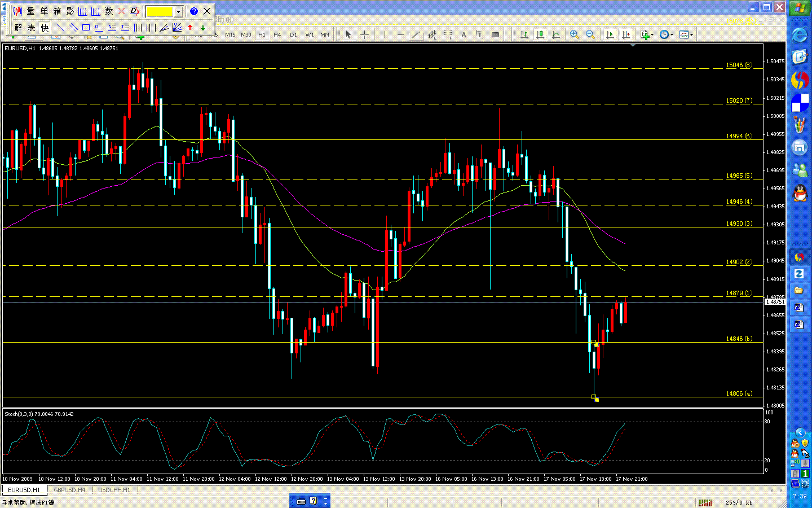Select the blue parallel lines channel tool
The height and width of the screenshot is (508, 812).
(73, 27)
